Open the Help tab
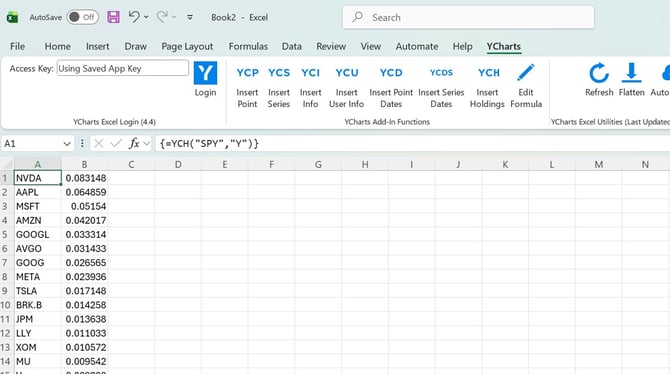The image size is (670, 374). [462, 46]
